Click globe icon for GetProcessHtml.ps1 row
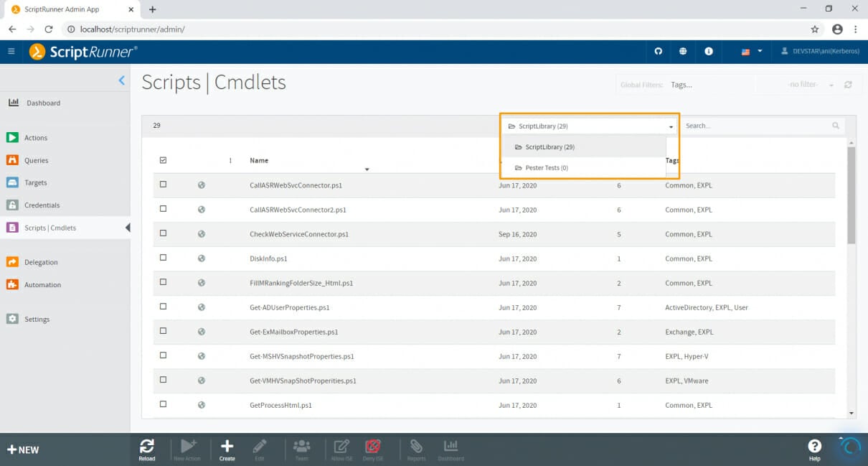Viewport: 868px width, 466px height. click(202, 405)
